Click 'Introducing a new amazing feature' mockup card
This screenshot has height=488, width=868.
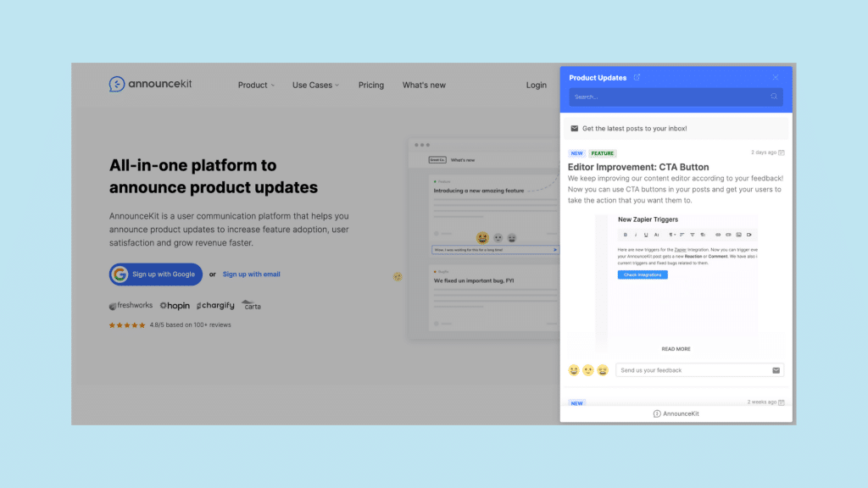(x=494, y=205)
